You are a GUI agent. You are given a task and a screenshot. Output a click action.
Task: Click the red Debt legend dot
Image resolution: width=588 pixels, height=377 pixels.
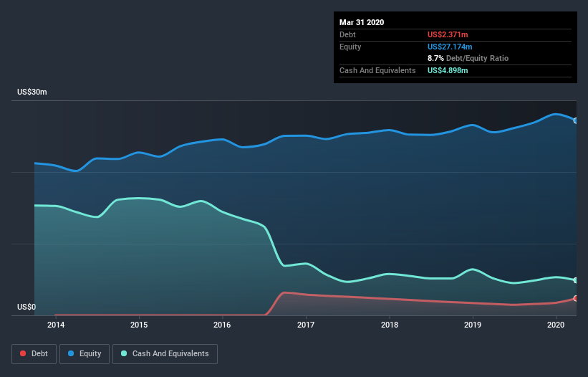click(23, 353)
